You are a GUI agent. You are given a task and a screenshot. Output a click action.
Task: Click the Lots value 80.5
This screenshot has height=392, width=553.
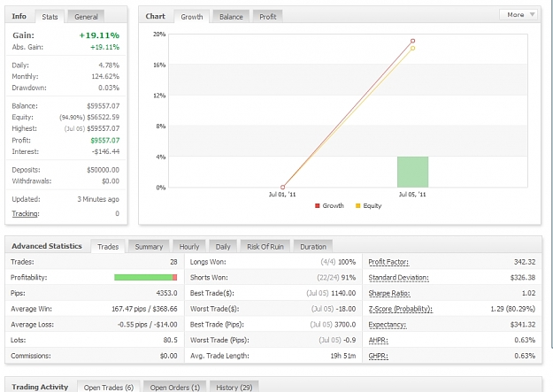tap(171, 340)
